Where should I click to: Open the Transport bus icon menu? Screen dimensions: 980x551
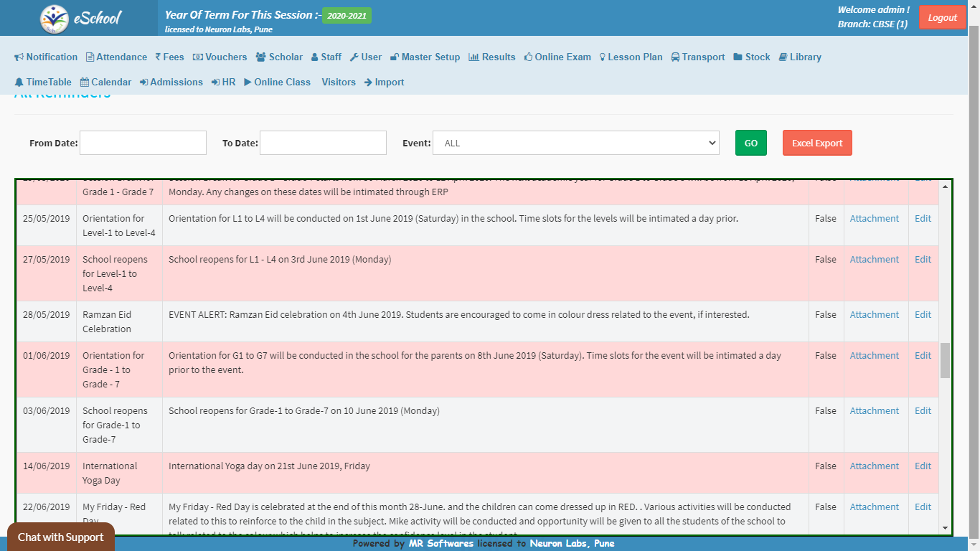pyautogui.click(x=676, y=57)
